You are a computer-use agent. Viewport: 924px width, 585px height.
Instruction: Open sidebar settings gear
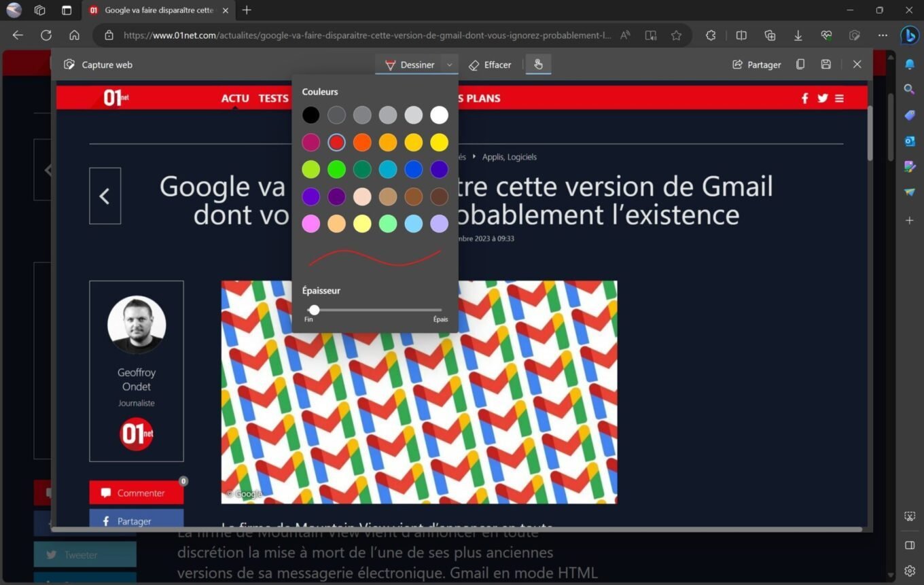pyautogui.click(x=910, y=571)
